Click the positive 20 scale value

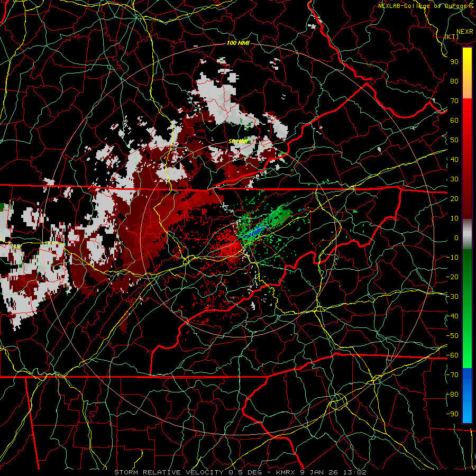(x=454, y=199)
